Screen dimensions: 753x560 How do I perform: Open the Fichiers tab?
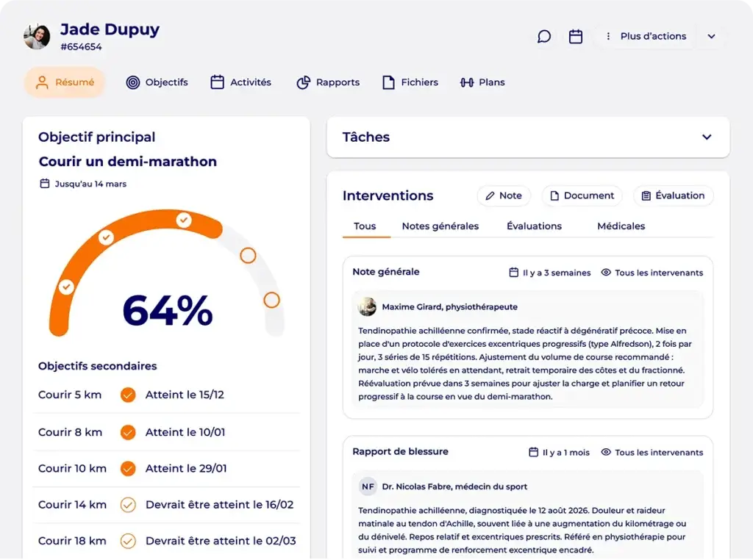410,82
